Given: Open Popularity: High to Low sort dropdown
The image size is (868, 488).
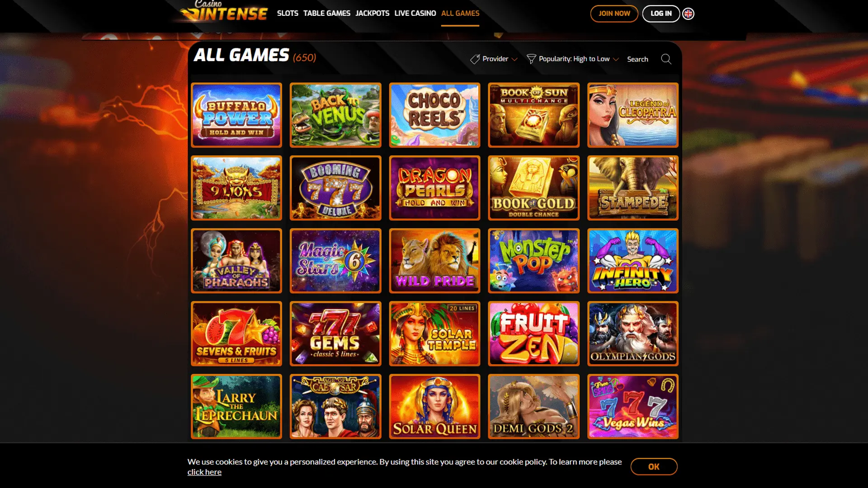Looking at the screenshot, I should (x=573, y=59).
